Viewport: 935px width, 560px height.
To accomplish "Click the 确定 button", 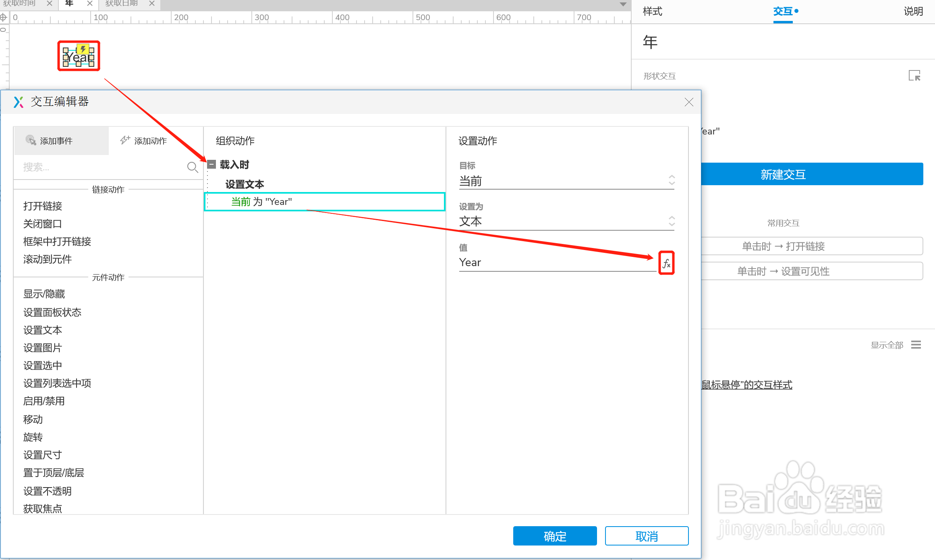I will tap(555, 536).
